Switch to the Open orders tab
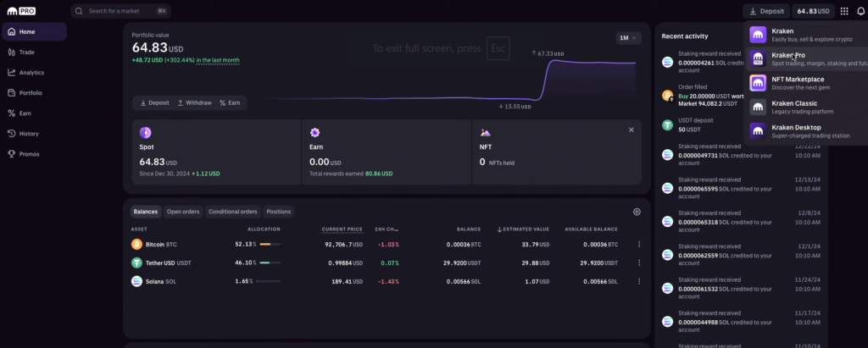The height and width of the screenshot is (348, 868). [183, 212]
